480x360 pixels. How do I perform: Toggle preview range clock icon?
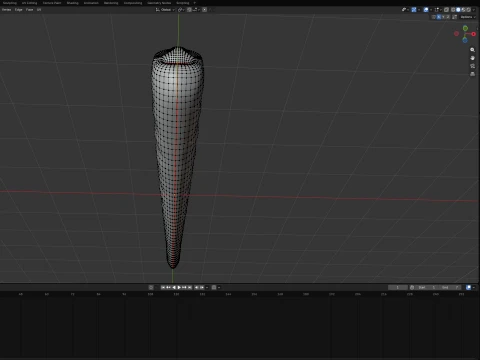click(x=412, y=287)
